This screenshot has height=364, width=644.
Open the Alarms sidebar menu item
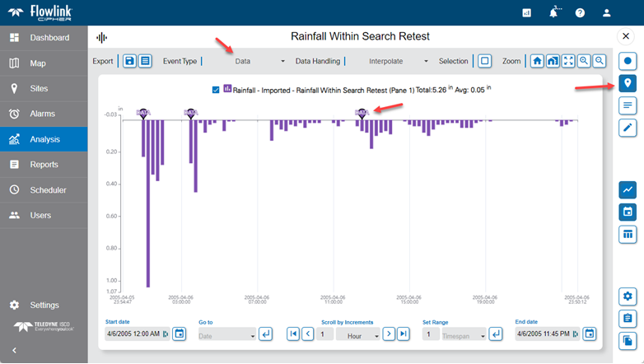44,114
